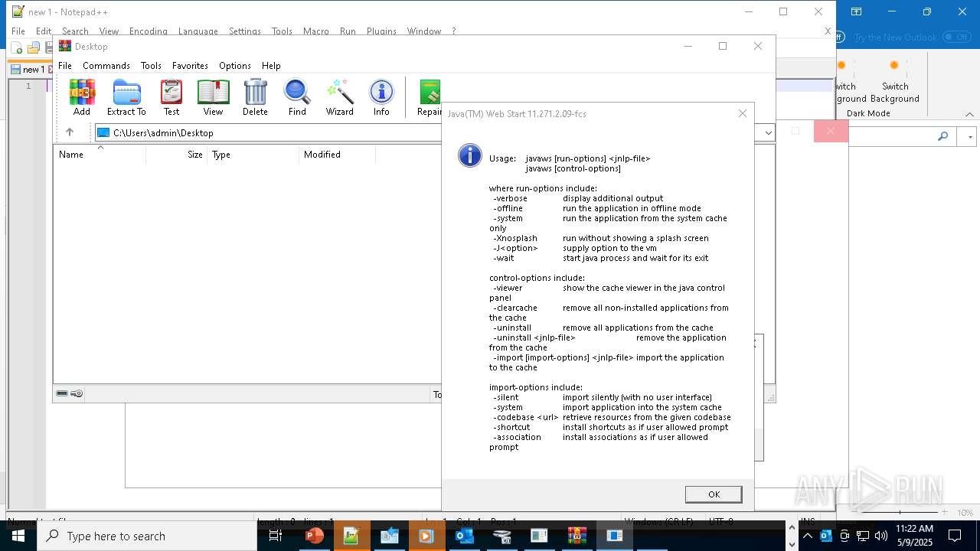Viewport: 980px width, 551px height.
Task: Close the Java Web Start dialog
Action: pyautogui.click(x=742, y=113)
